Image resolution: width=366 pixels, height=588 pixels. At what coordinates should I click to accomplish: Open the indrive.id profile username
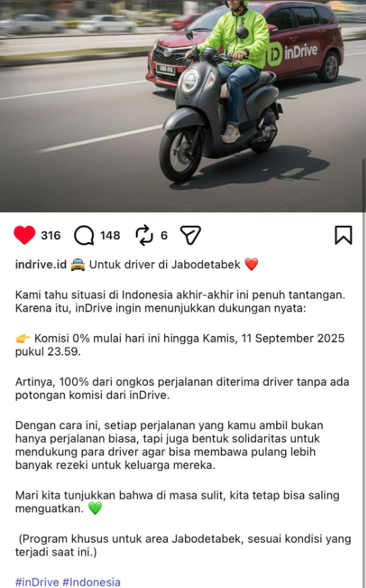pos(41,264)
